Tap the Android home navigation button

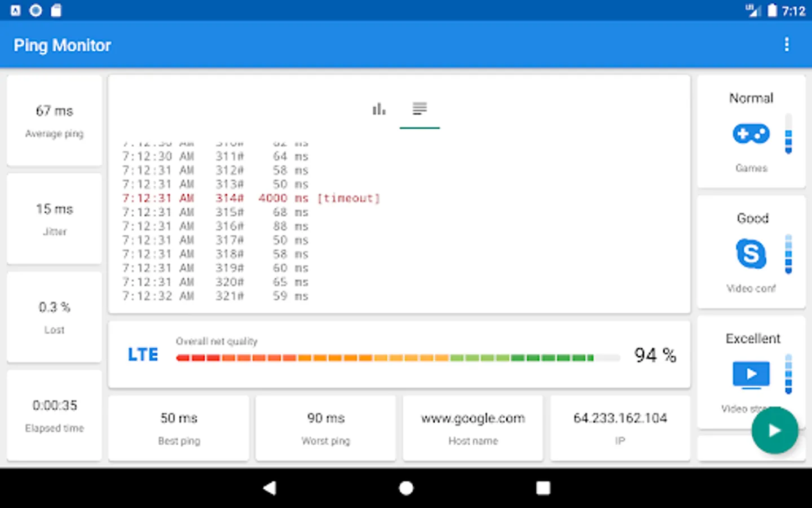pos(406,488)
